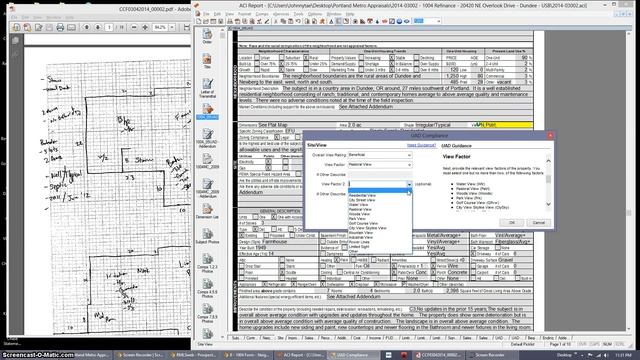Choose Woods View from list
The height and width of the screenshot is (360, 640).
click(x=359, y=214)
